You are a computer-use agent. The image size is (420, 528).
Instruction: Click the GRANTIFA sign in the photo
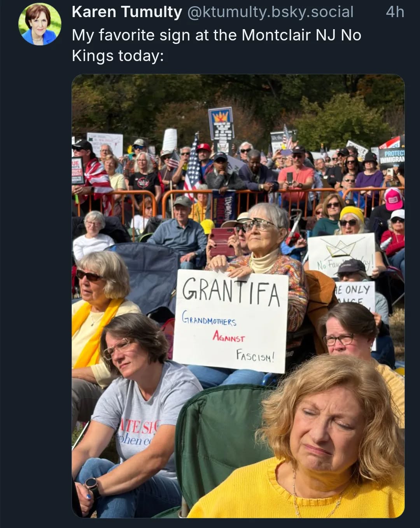231,321
